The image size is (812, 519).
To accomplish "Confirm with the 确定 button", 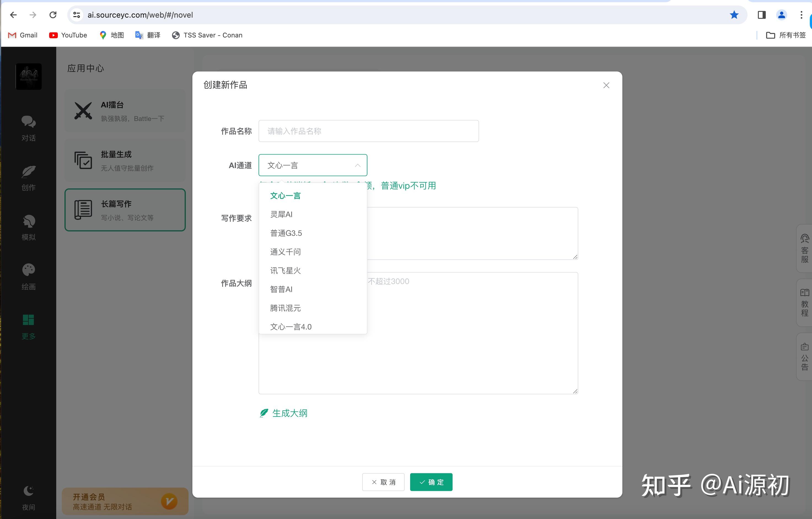I will [x=431, y=482].
